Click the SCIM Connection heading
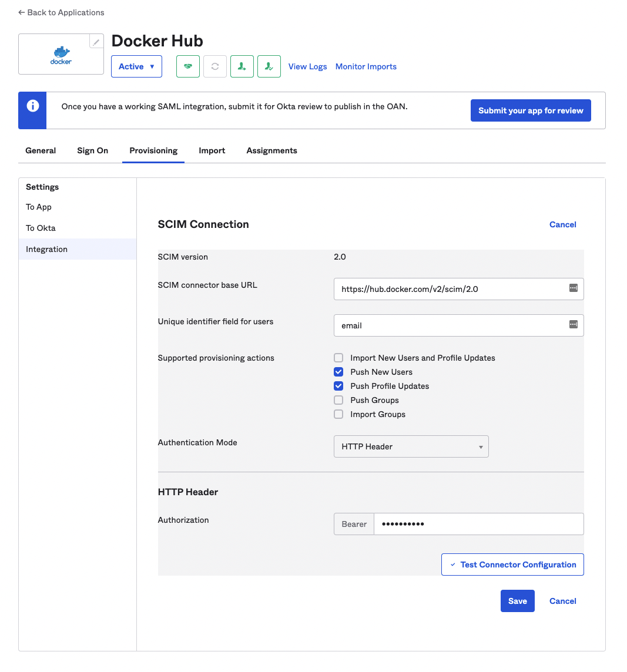This screenshot has width=627, height=672. coord(203,224)
